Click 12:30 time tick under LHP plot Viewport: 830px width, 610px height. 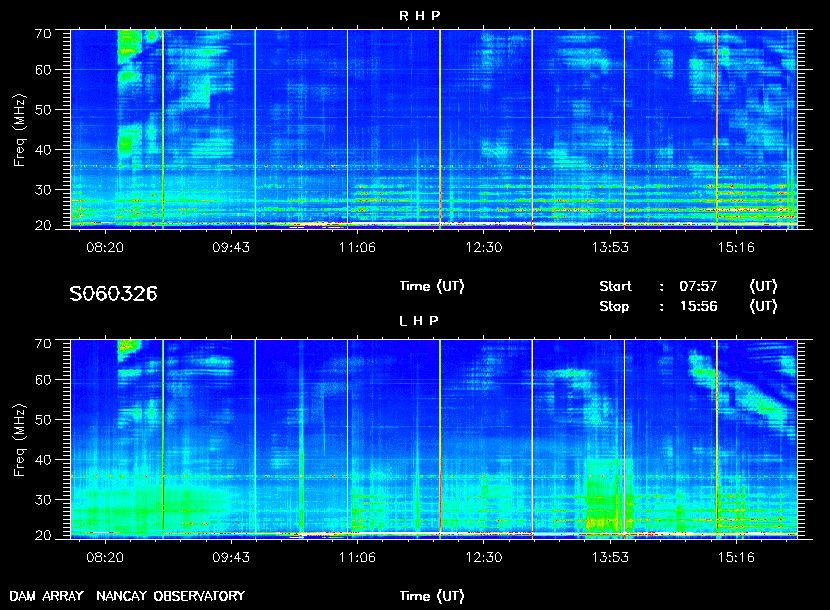(x=484, y=557)
